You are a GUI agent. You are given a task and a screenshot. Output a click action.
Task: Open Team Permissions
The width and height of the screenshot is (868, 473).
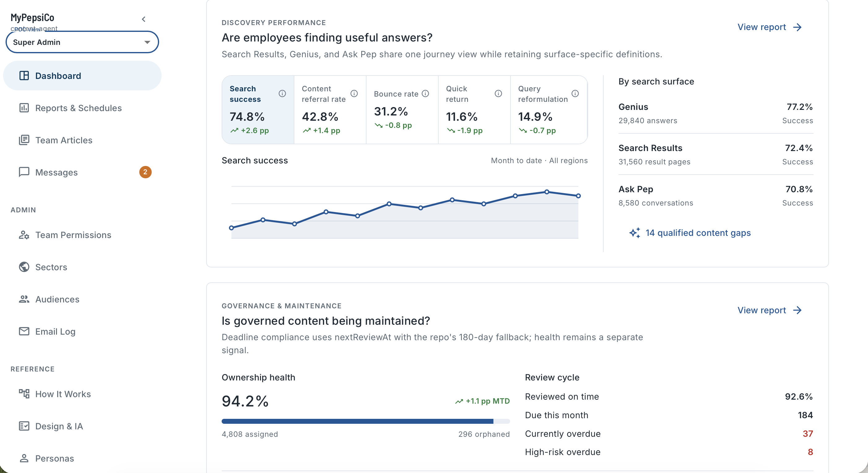click(x=82, y=235)
